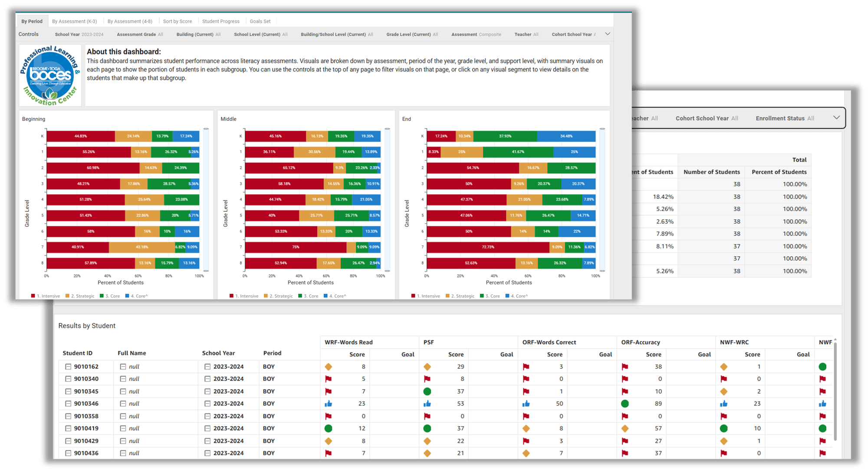Click the yellow diamond indicator on student 9010162's WRF score

[329, 366]
